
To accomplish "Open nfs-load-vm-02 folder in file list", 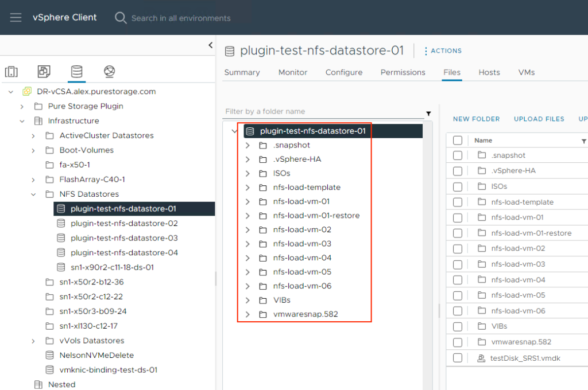I will [518, 248].
